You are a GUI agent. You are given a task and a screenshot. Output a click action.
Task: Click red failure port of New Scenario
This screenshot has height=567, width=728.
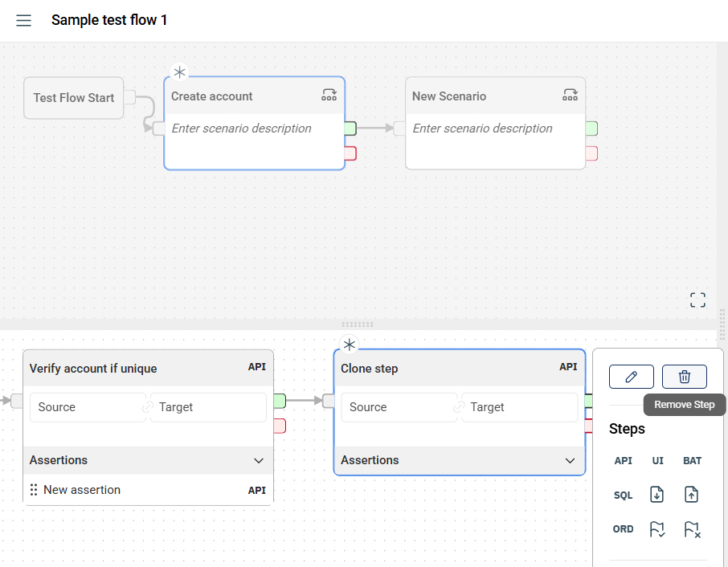[591, 153]
